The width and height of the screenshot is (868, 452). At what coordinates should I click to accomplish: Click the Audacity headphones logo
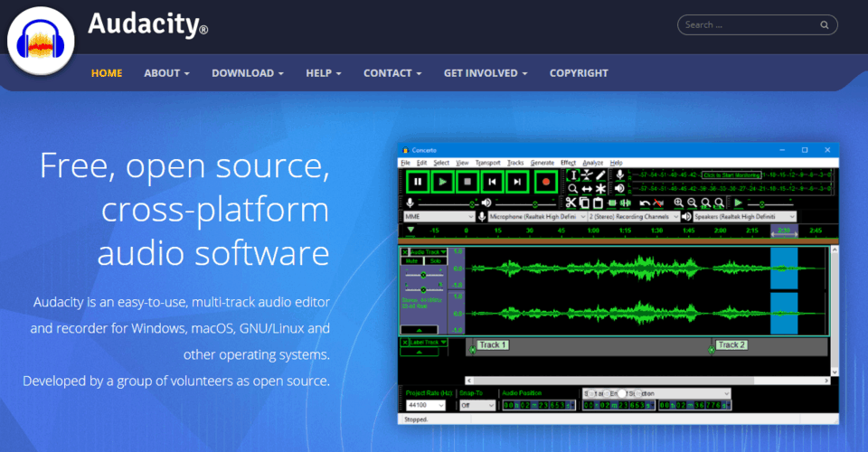[41, 41]
